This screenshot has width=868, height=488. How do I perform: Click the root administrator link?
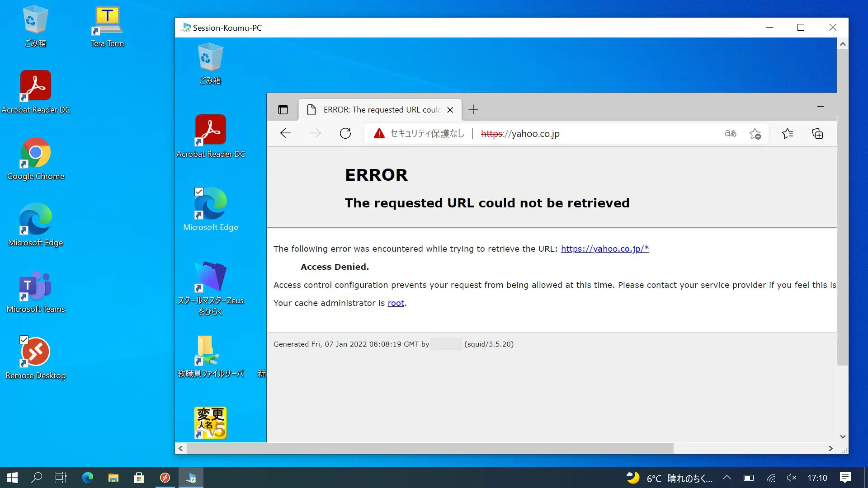coord(396,303)
